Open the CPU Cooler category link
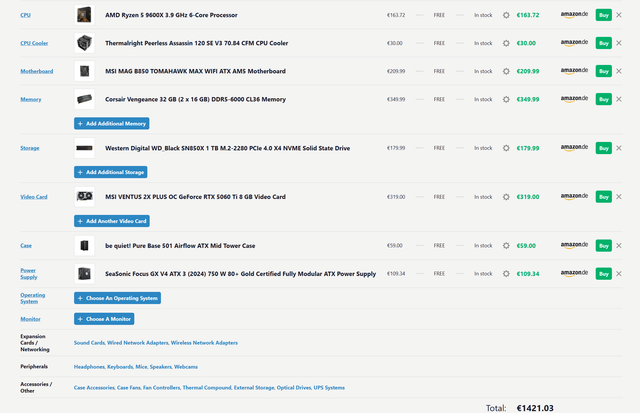This screenshot has height=413, width=640. click(34, 43)
